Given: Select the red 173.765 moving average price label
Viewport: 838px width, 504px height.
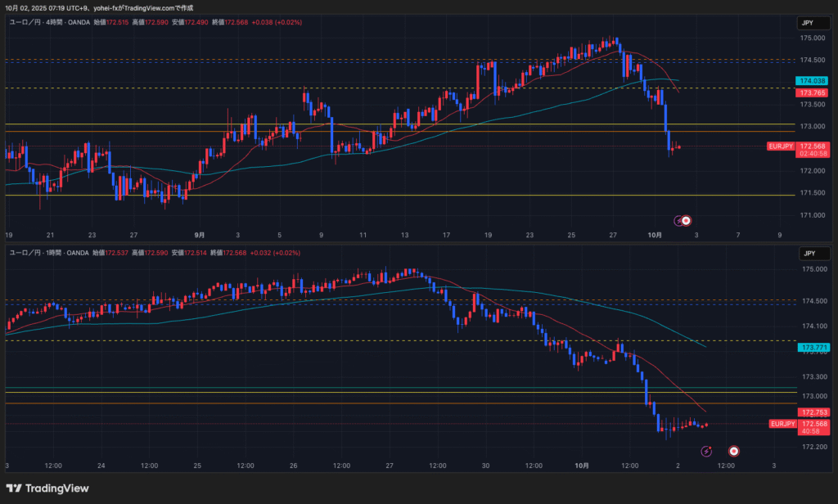Looking at the screenshot, I should 812,93.
